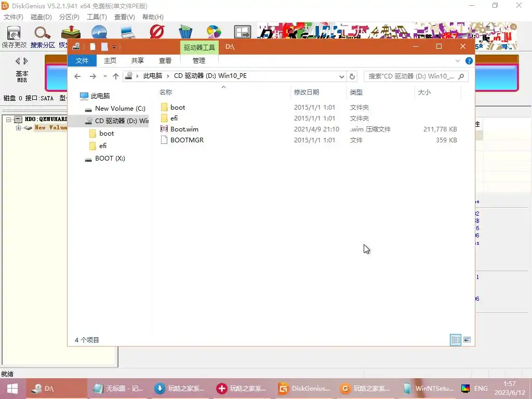The width and height of the screenshot is (532, 399).
Task: Click DiskGenius Search Partition (搜索分区) icon
Action: tap(43, 37)
